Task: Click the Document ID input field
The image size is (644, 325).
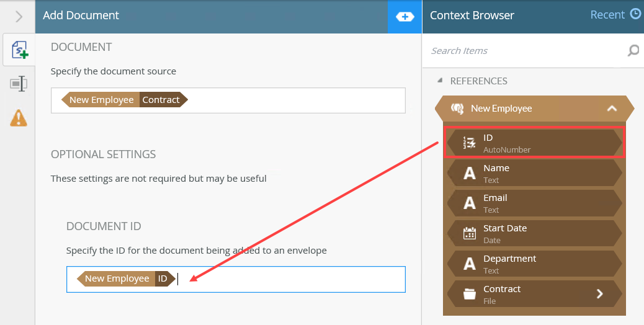Action: [236, 280]
